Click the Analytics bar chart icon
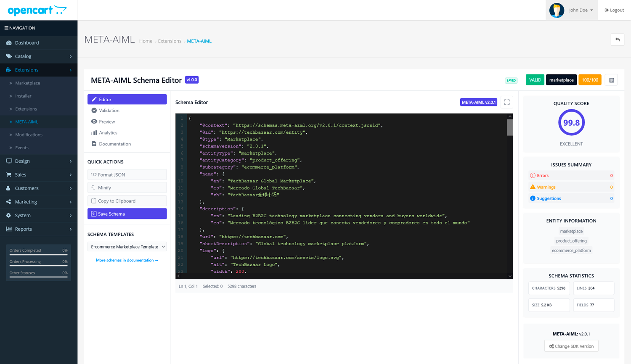The height and width of the screenshot is (364, 631). pos(94,133)
